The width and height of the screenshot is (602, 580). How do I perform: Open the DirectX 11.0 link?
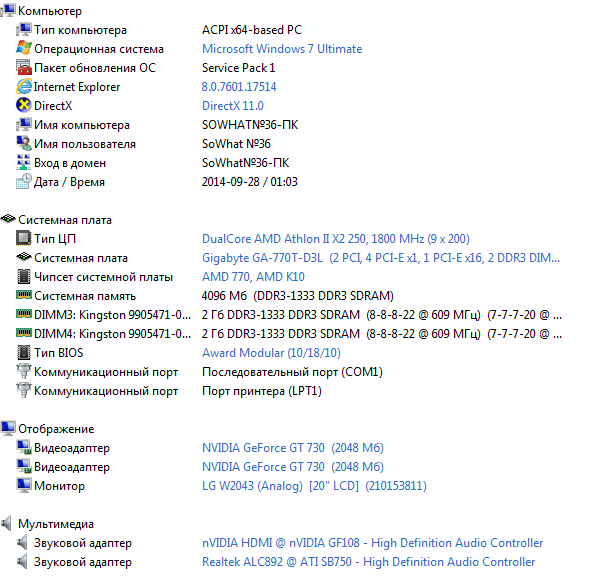click(233, 106)
